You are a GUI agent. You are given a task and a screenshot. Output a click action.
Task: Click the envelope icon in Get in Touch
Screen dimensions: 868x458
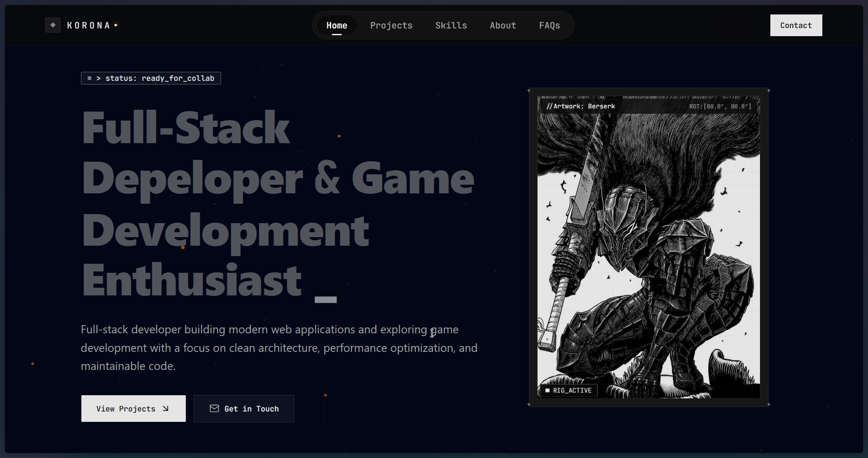click(x=214, y=408)
